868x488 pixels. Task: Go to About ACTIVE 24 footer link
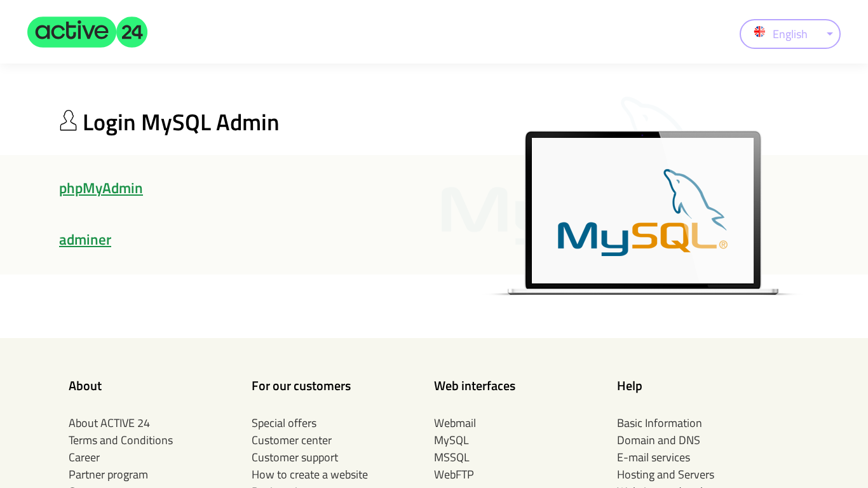coord(109,423)
